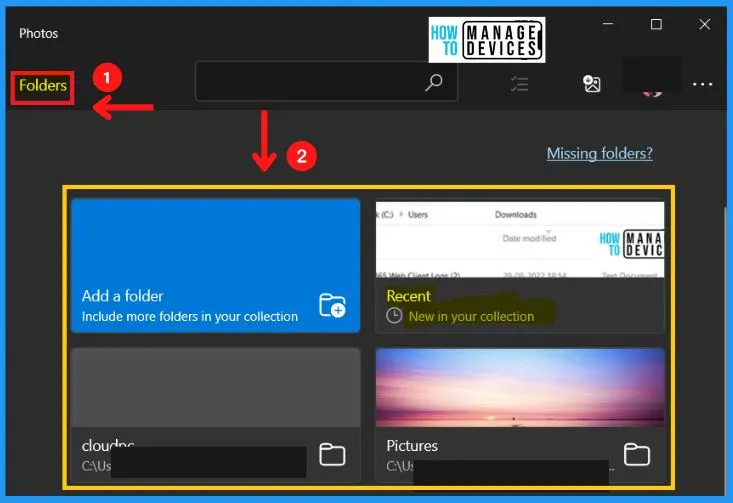Screen dimensions: 733x503
Task: Click the add-folder plus icon
Action: 332,305
